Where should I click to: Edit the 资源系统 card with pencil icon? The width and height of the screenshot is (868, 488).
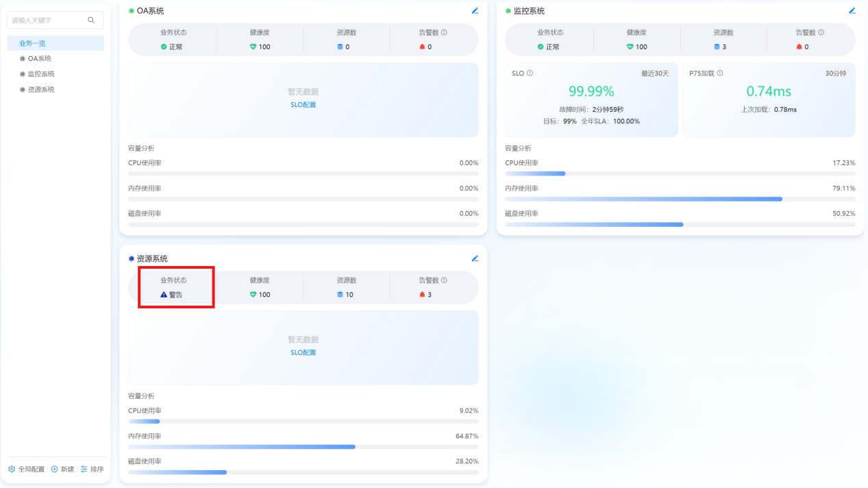[475, 258]
